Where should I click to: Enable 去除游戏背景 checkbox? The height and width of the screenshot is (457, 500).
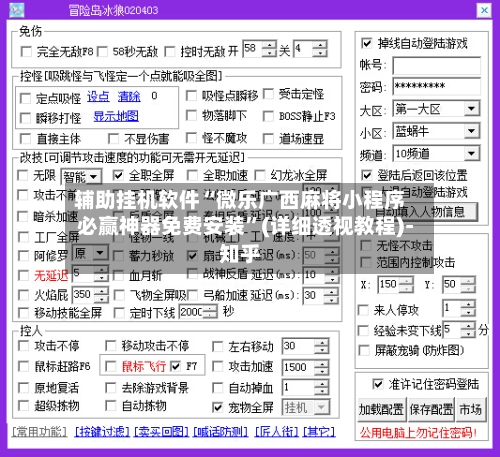110,388
